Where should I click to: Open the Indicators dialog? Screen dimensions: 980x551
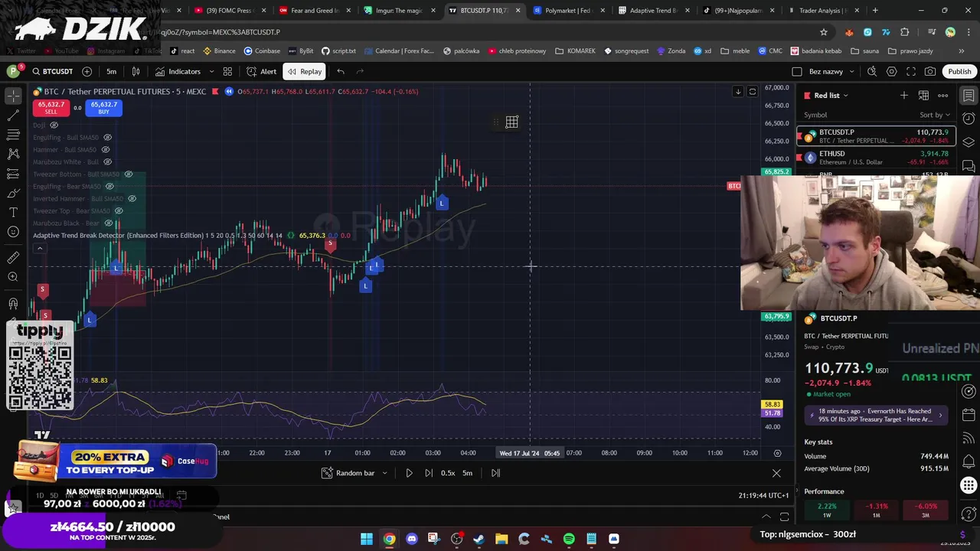click(x=178, y=71)
